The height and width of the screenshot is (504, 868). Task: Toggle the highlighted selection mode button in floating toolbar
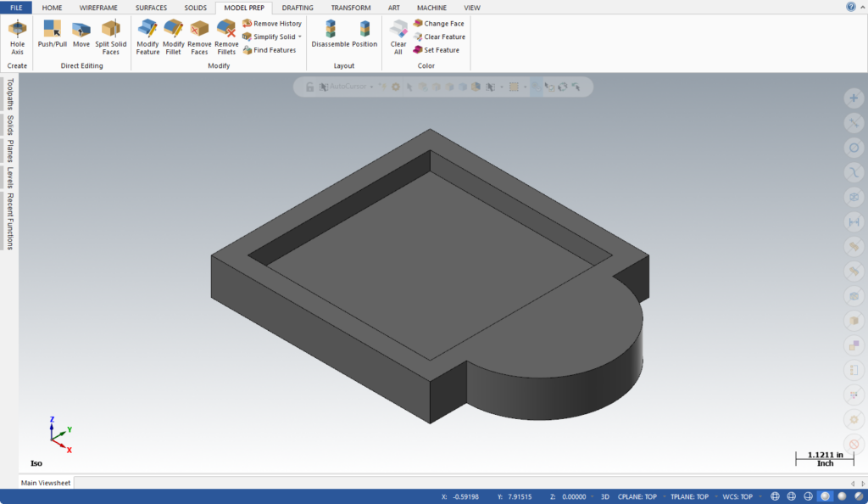pyautogui.click(x=537, y=87)
